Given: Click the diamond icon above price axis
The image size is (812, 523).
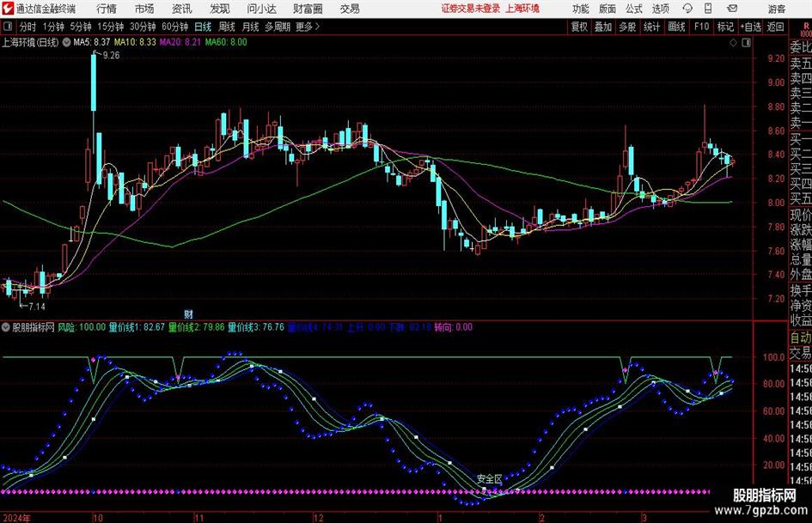Looking at the screenshot, I should click(x=733, y=42).
